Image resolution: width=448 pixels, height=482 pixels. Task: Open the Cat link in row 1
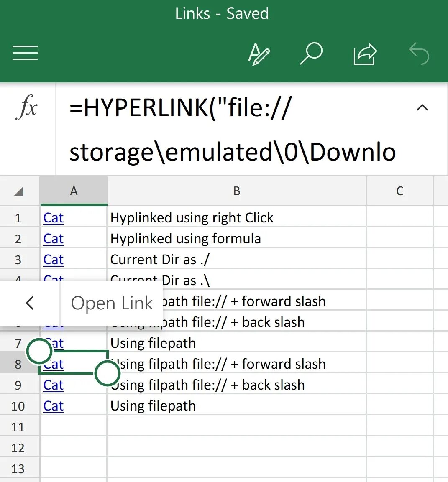click(x=54, y=218)
